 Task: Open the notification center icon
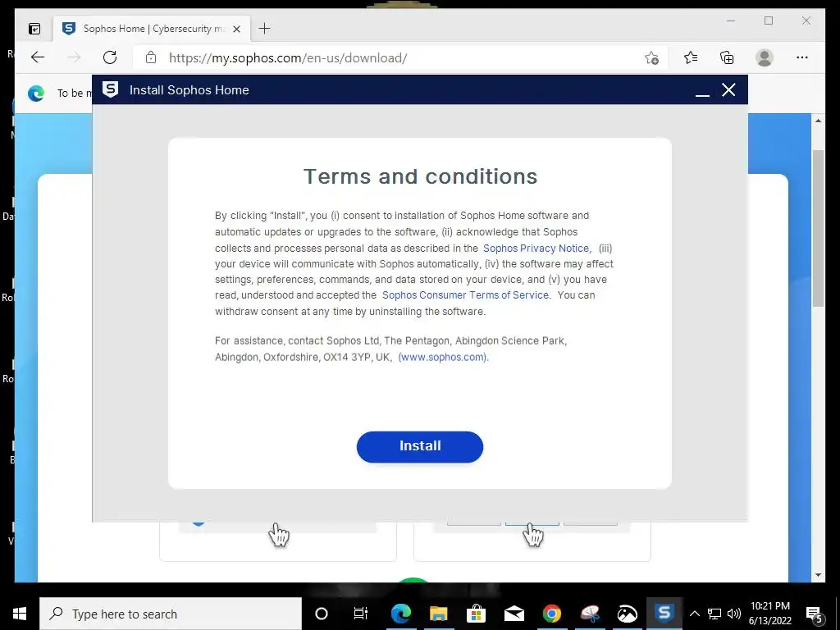point(815,615)
